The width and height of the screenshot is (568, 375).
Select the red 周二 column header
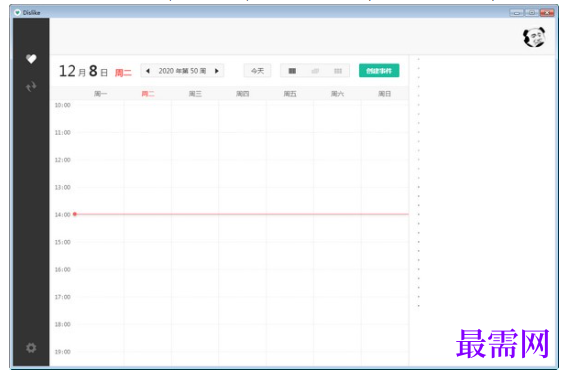[148, 94]
